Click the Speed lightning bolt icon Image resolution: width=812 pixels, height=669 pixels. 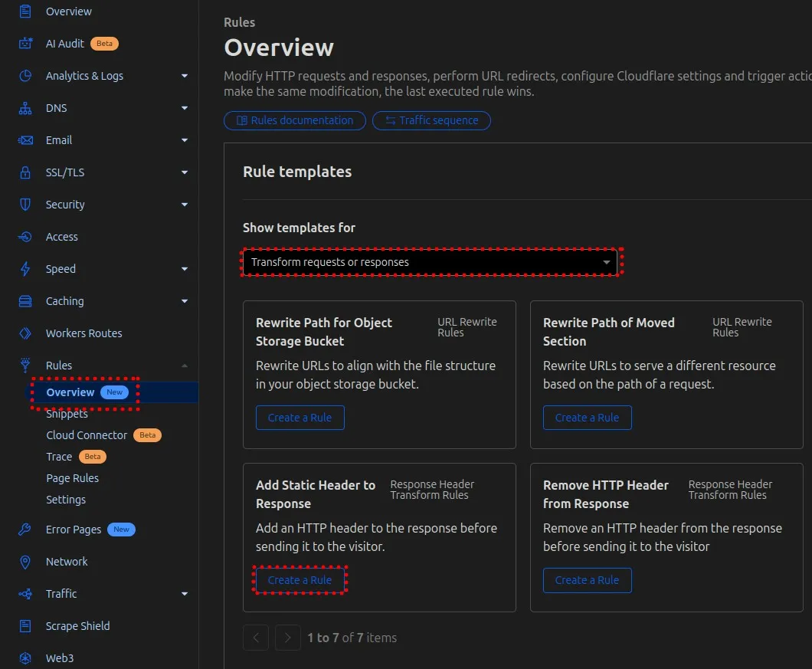click(x=25, y=269)
